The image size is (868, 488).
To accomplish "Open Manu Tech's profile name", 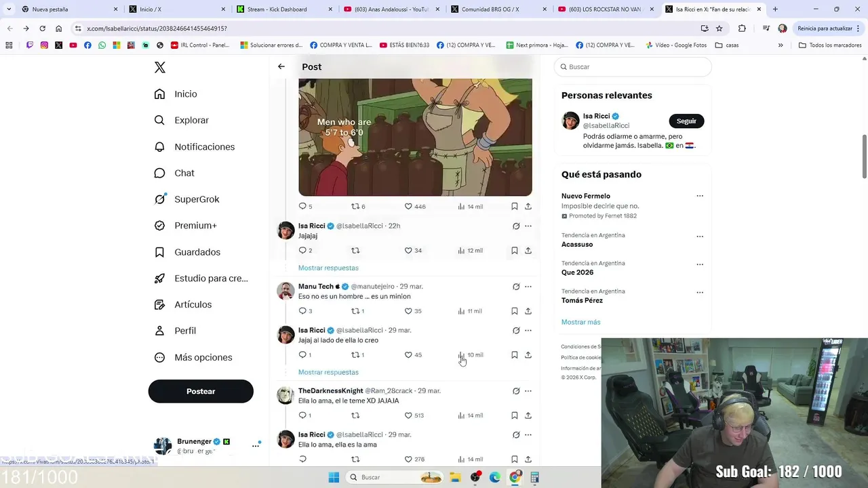I will click(x=316, y=287).
